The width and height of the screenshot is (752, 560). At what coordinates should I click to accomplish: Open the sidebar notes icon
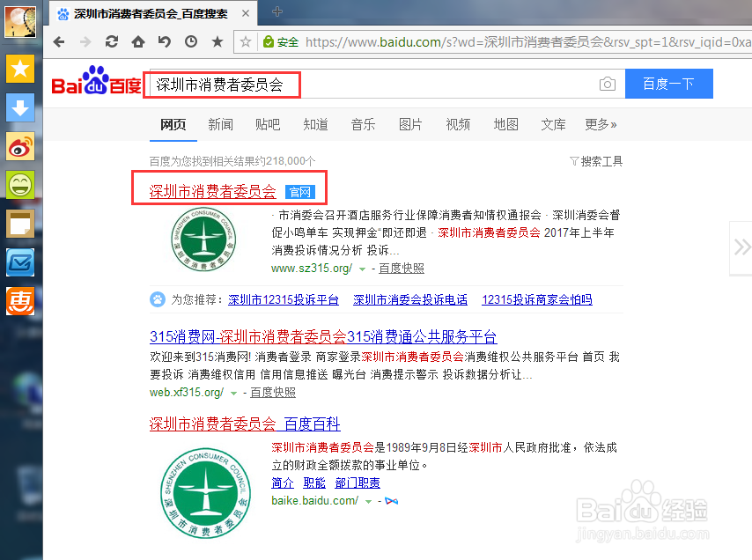20,224
